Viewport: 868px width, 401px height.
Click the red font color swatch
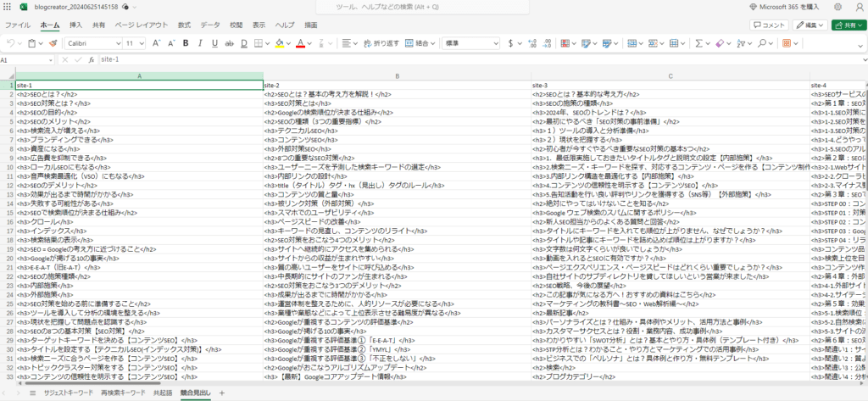300,42
